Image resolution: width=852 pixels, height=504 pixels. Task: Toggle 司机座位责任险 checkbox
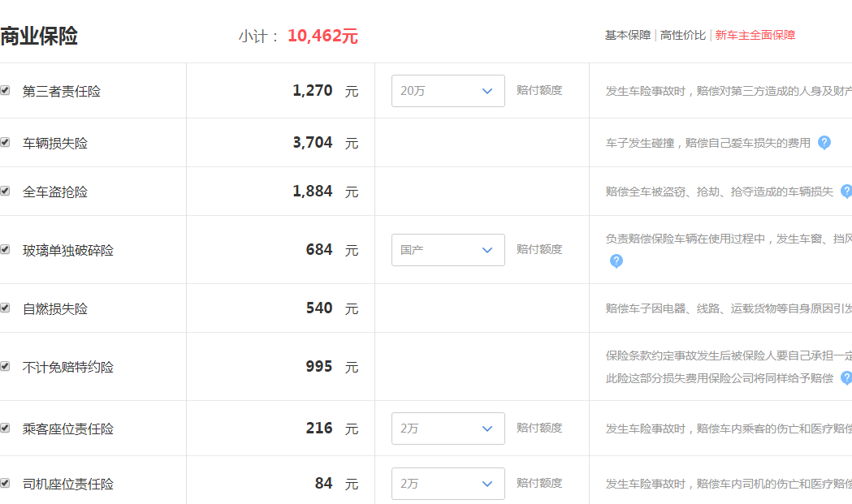point(5,483)
